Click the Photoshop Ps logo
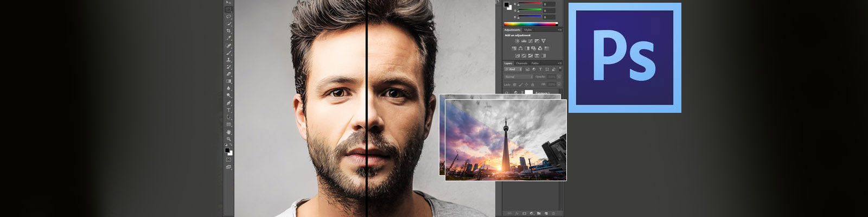The image size is (868, 217). [x=624, y=57]
